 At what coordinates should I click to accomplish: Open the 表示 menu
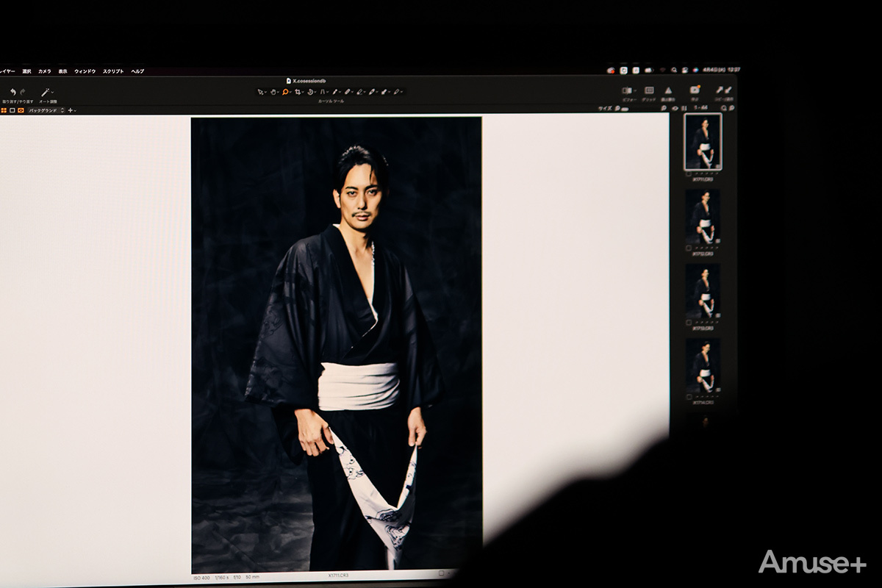coord(62,71)
